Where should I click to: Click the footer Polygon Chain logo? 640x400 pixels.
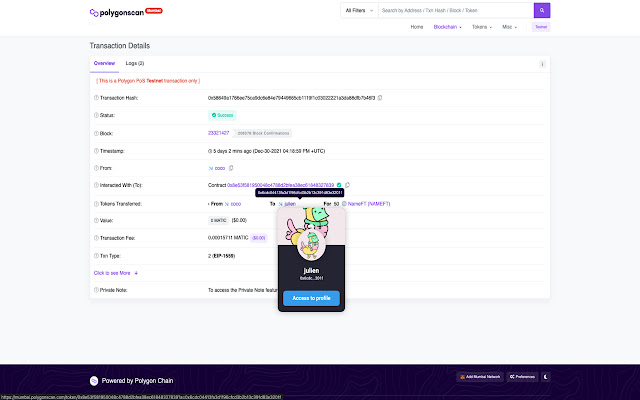click(x=94, y=381)
